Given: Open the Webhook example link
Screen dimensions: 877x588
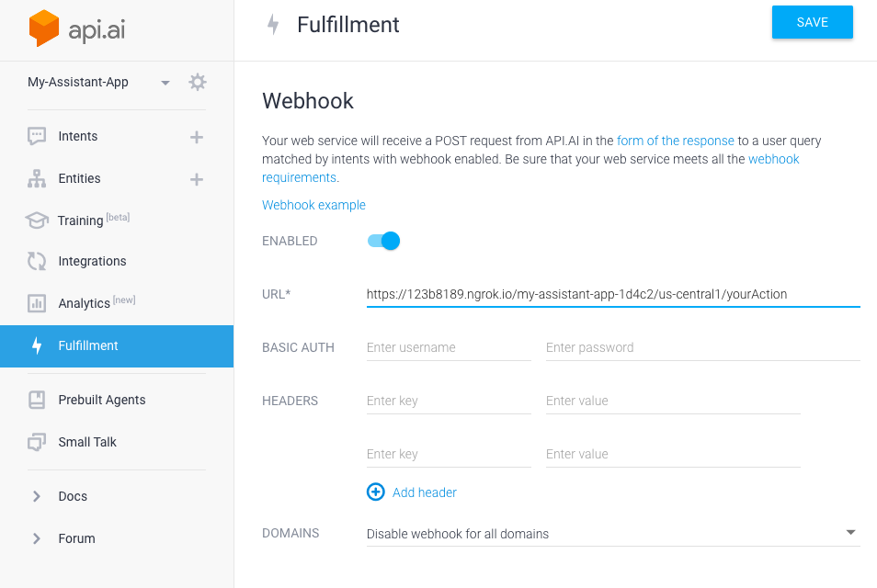Looking at the screenshot, I should [x=313, y=205].
